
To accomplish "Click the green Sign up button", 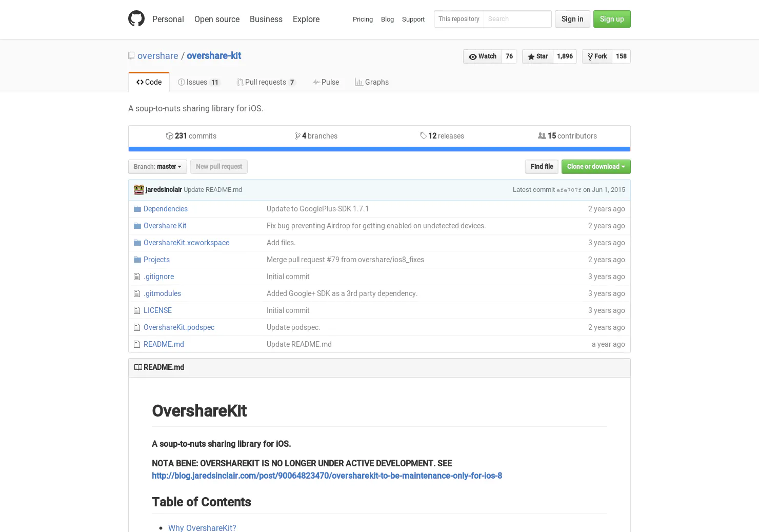I will [x=612, y=19].
